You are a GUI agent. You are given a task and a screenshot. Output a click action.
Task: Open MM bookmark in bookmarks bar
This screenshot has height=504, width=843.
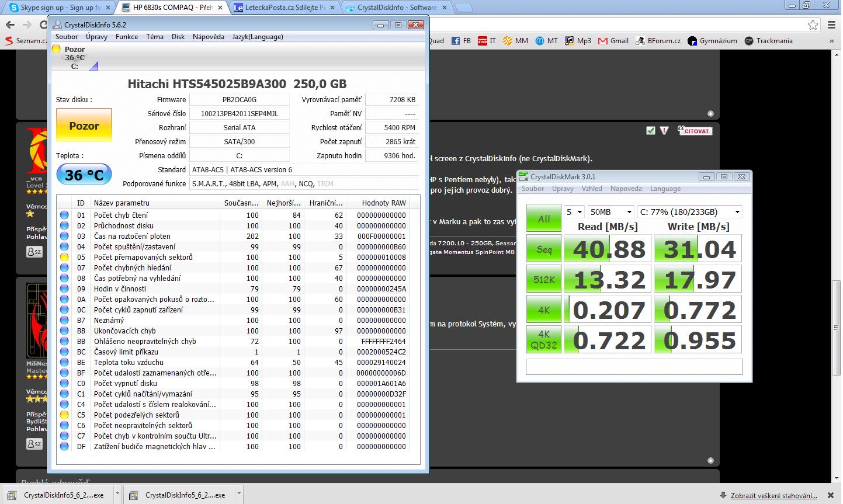tap(515, 41)
